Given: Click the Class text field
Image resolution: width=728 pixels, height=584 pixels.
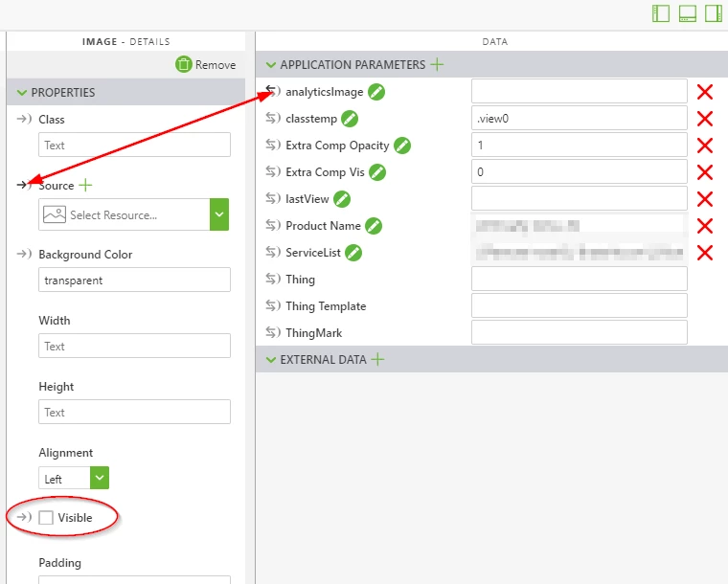Looking at the screenshot, I should coord(135,145).
